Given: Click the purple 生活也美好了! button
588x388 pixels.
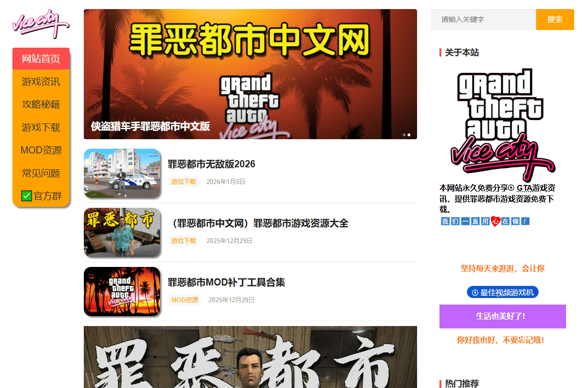Looking at the screenshot, I should [x=502, y=317].
